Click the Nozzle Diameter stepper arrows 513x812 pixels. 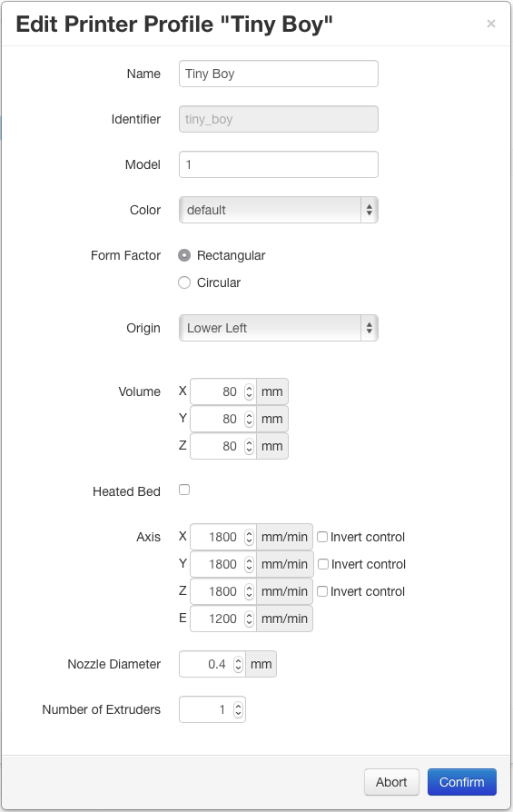pyautogui.click(x=238, y=664)
